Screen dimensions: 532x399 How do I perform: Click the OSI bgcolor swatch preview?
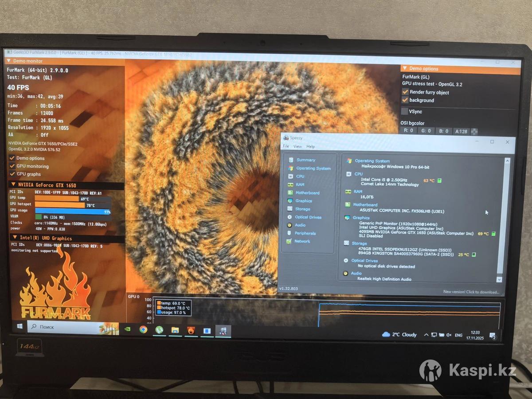[474, 131]
